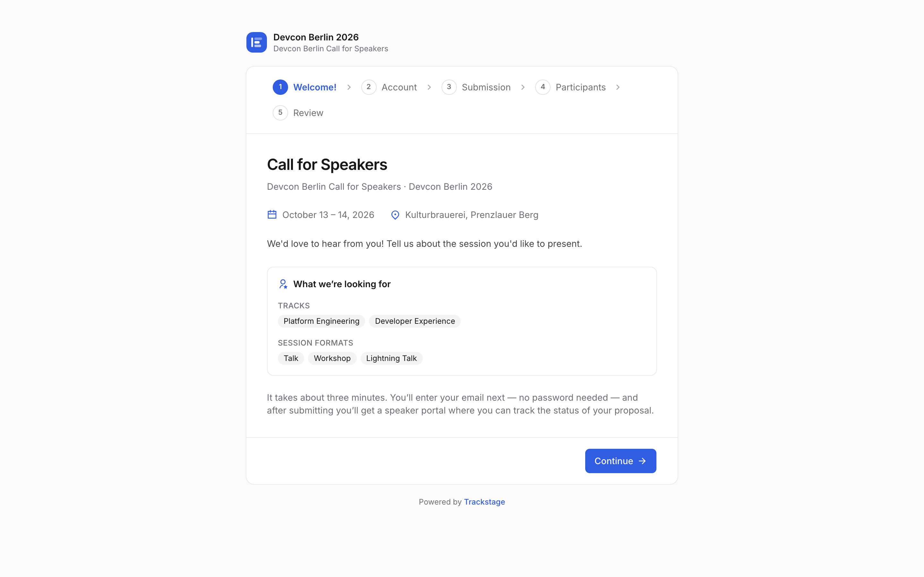
Task: Click the step 3 circle badge
Action: (449, 87)
